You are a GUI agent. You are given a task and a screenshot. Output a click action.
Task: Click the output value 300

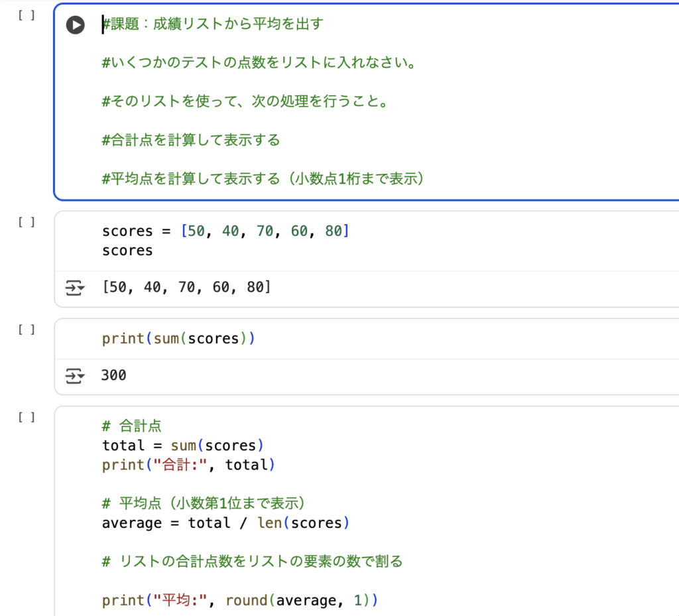(113, 376)
